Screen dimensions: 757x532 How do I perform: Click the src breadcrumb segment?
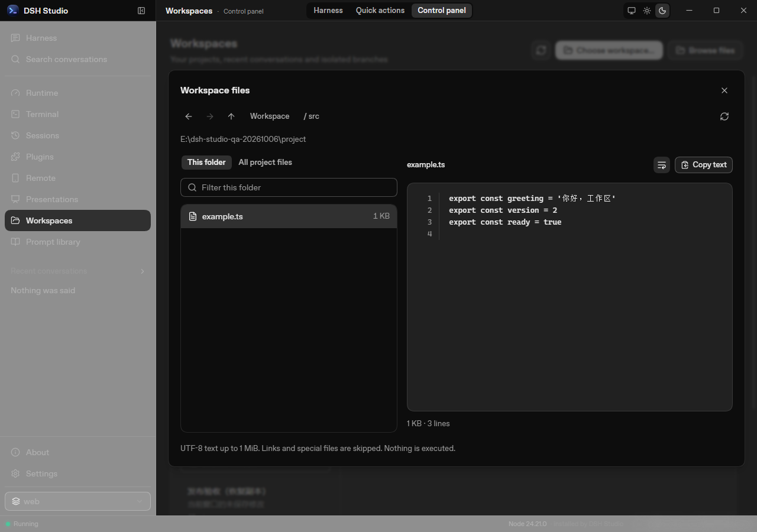point(312,116)
